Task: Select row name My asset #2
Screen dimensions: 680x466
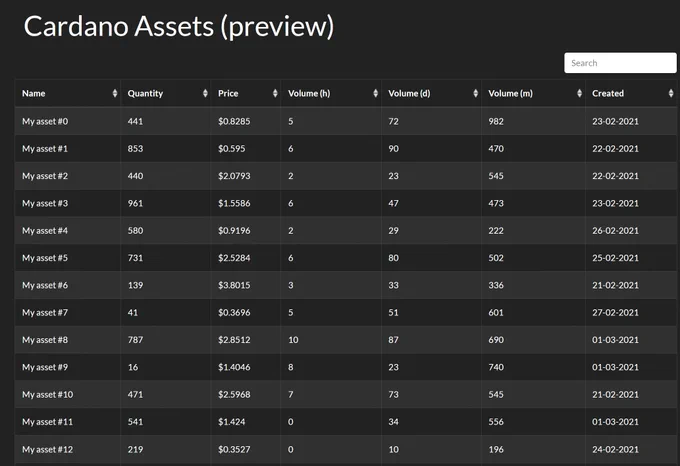Action: click(45, 176)
